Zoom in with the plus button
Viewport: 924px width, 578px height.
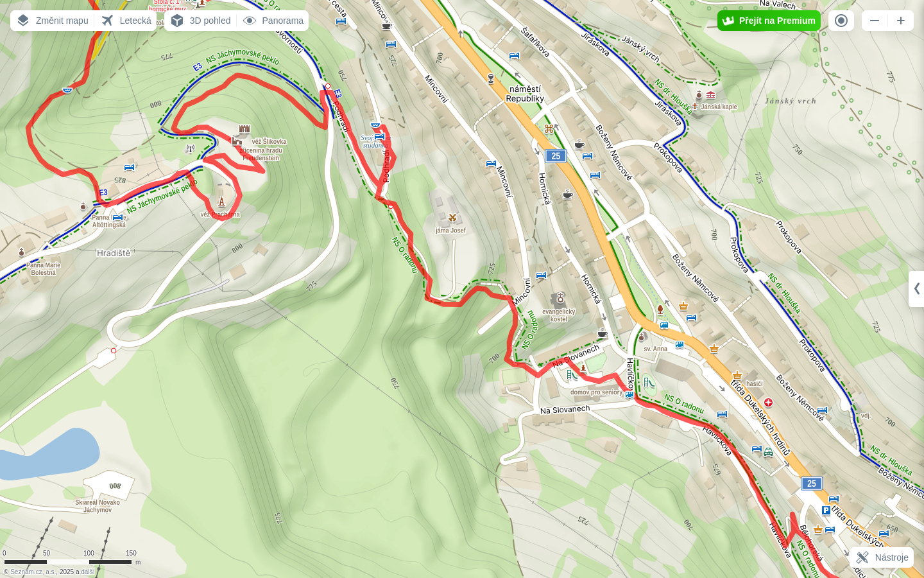pyautogui.click(x=901, y=21)
